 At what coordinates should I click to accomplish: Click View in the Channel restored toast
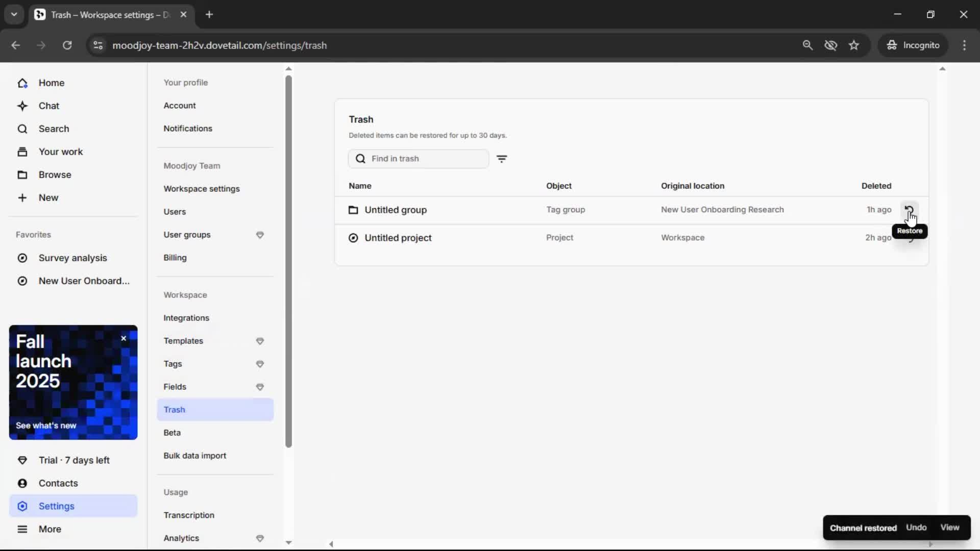pos(949,528)
